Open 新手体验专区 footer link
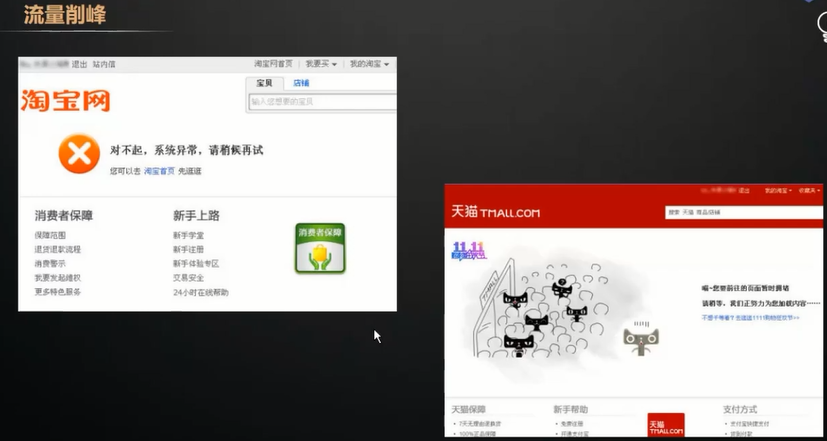This screenshot has height=441, width=827. [196, 264]
